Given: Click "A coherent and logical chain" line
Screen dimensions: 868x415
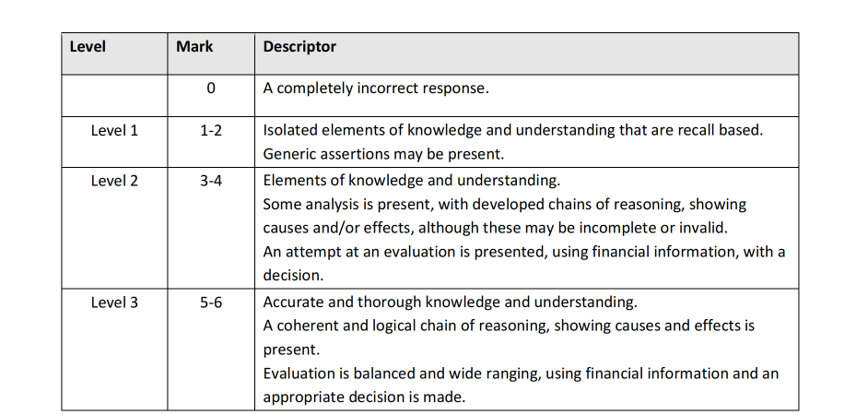Looking at the screenshot, I should pyautogui.click(x=509, y=326).
